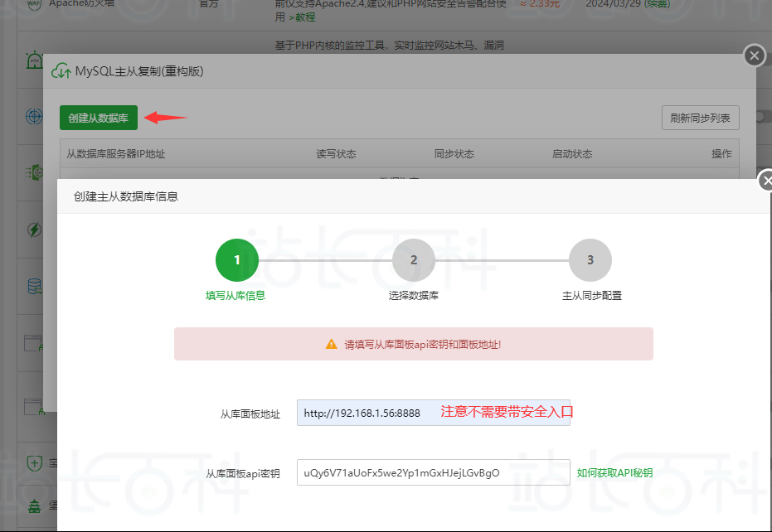Click the orange warning triangle icon
This screenshot has width=772, height=532.
(332, 344)
